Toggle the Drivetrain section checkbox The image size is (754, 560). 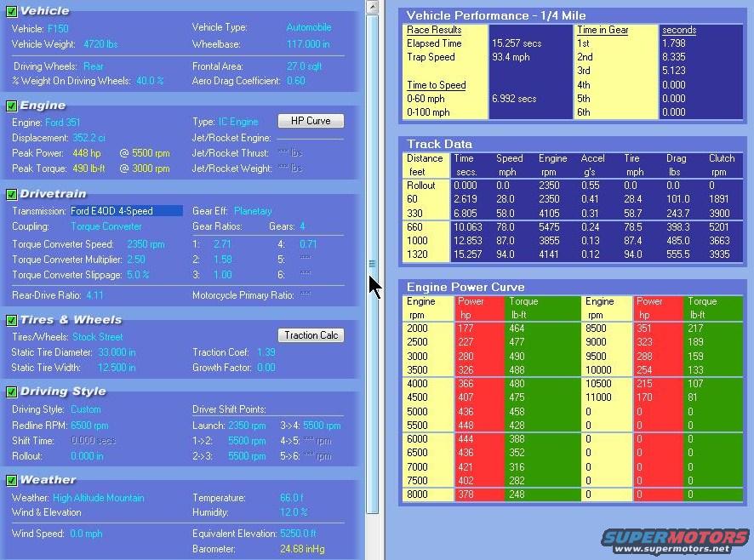(11, 195)
